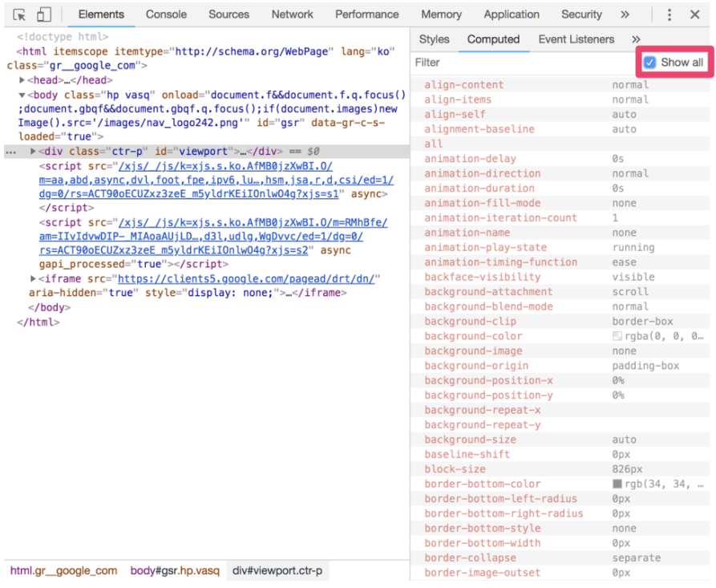Image resolution: width=716 pixels, height=588 pixels.
Task: Open the Security tab
Action: pos(581,14)
